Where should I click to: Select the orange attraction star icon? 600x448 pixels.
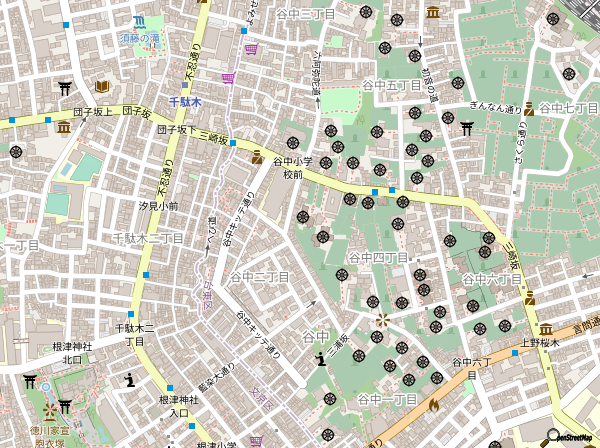(381, 322)
